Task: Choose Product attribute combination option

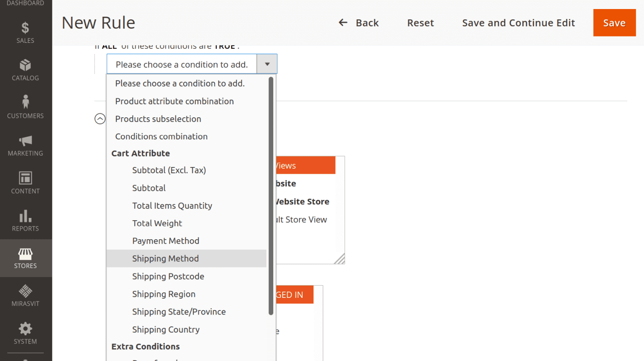Action: pyautogui.click(x=187, y=101)
